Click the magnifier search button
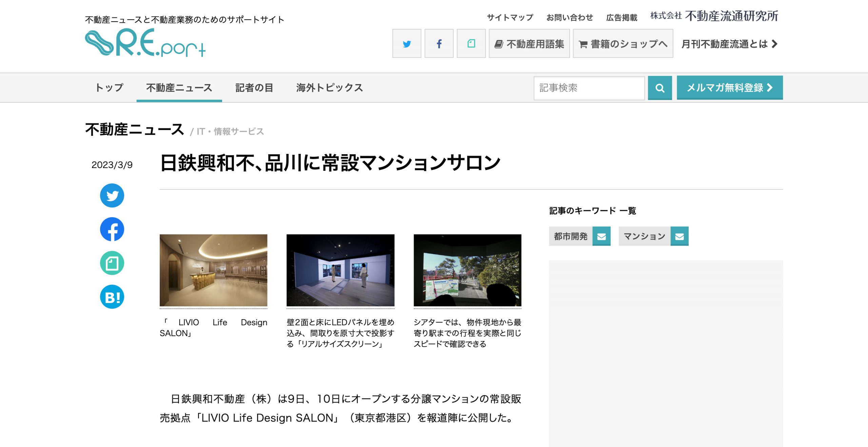 (x=659, y=88)
